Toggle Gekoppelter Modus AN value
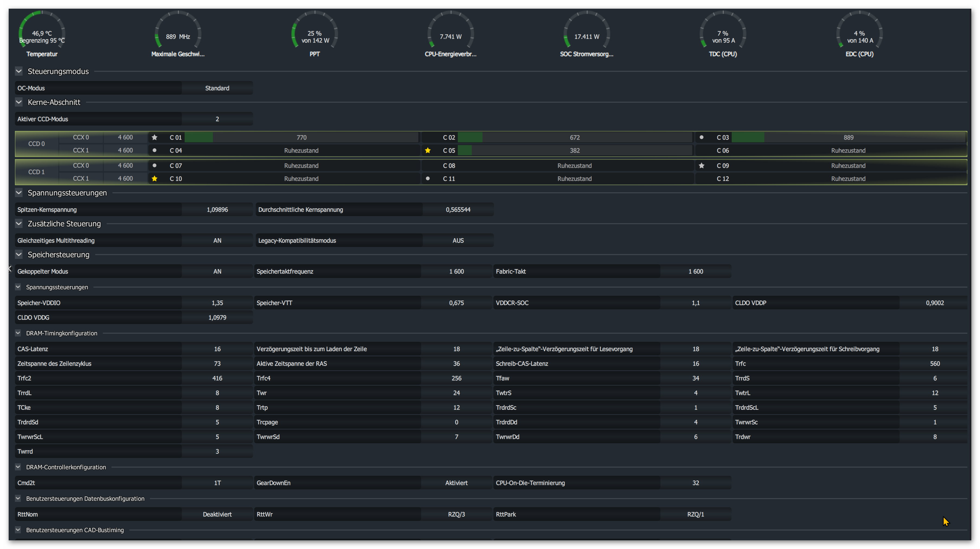Screen dimensions: 980x549 pyautogui.click(x=217, y=271)
